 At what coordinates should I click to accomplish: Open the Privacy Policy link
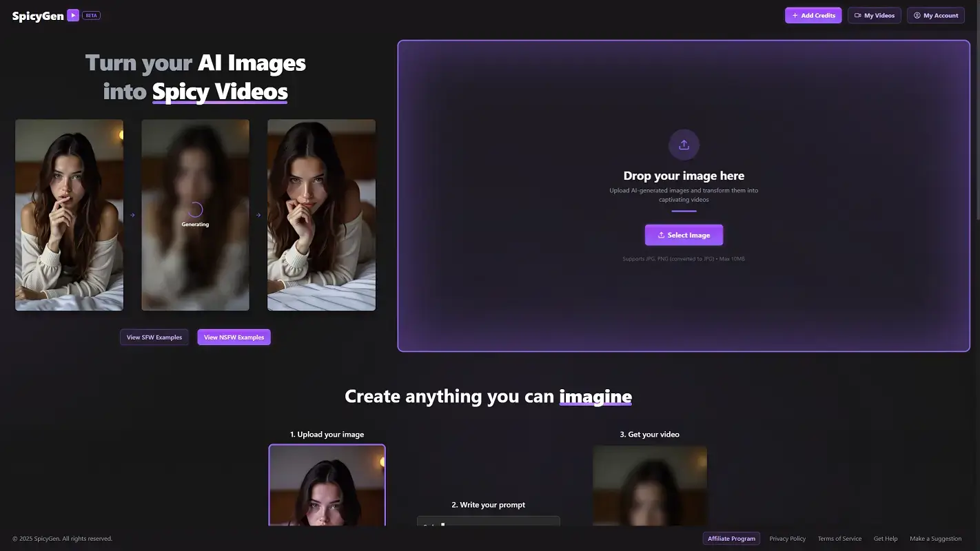[x=787, y=539]
